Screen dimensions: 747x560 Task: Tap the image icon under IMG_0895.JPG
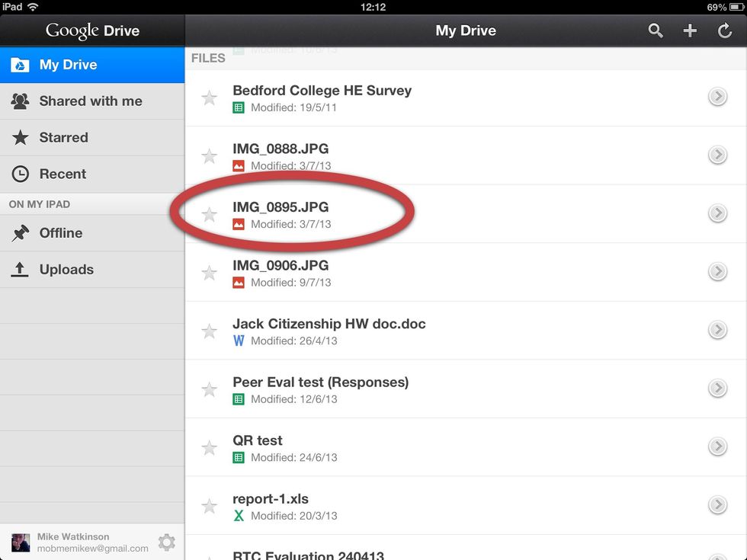tap(239, 224)
